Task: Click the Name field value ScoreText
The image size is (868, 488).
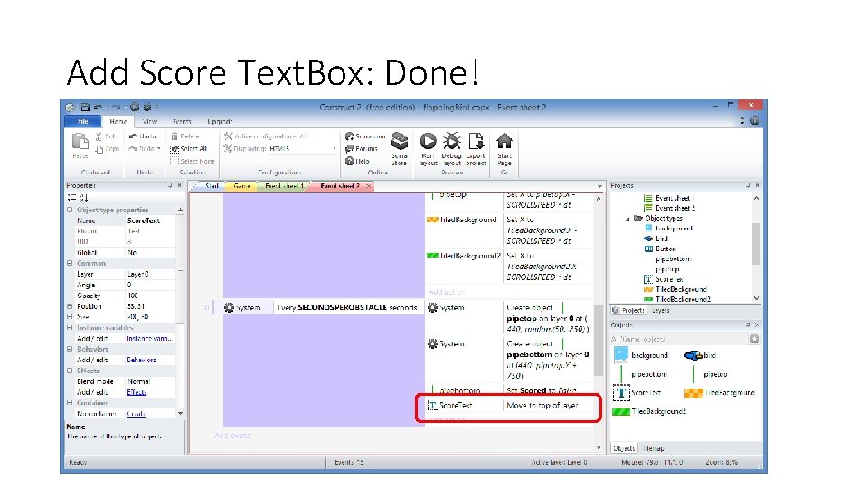Action: point(151,221)
